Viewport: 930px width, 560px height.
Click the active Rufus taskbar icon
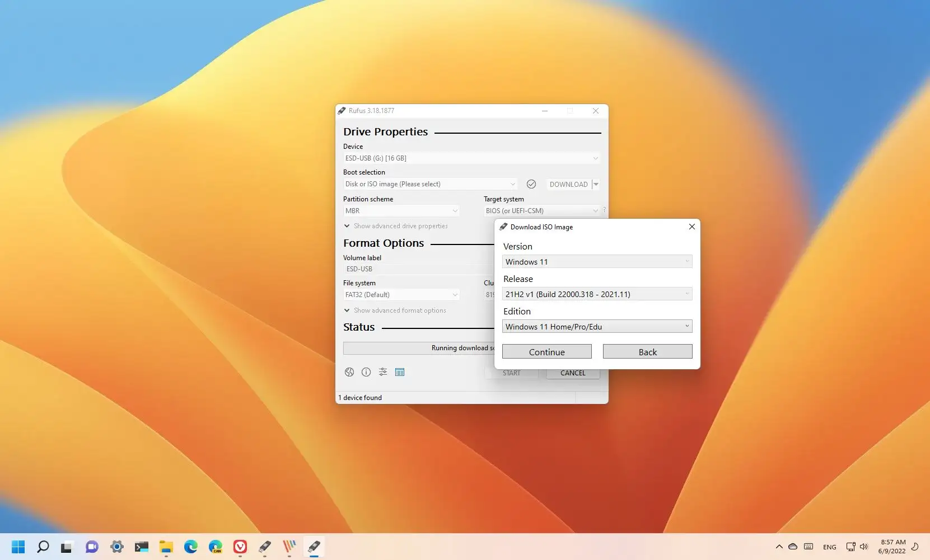click(314, 547)
